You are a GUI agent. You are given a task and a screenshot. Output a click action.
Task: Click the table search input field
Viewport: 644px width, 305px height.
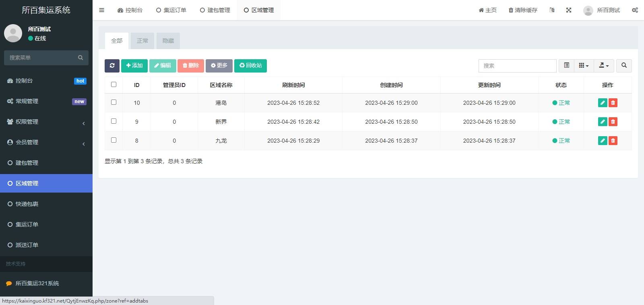pos(517,66)
